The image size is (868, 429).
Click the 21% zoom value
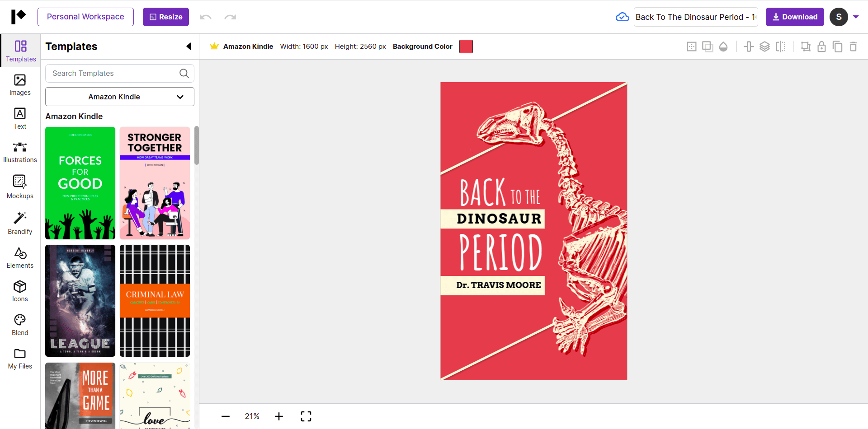[252, 416]
